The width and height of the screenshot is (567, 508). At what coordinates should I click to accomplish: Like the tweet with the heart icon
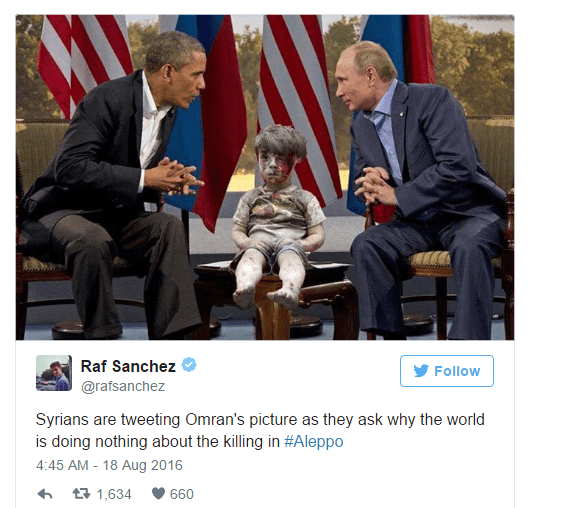point(158,494)
